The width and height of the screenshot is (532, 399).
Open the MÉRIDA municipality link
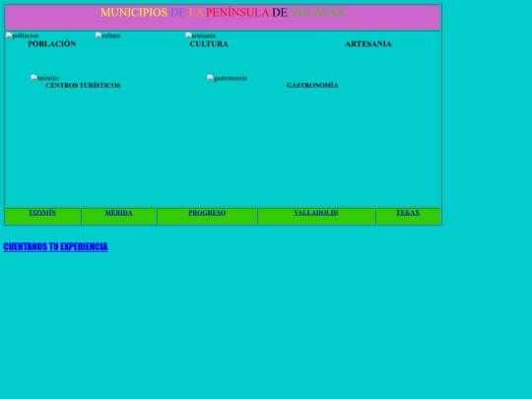[x=118, y=213]
